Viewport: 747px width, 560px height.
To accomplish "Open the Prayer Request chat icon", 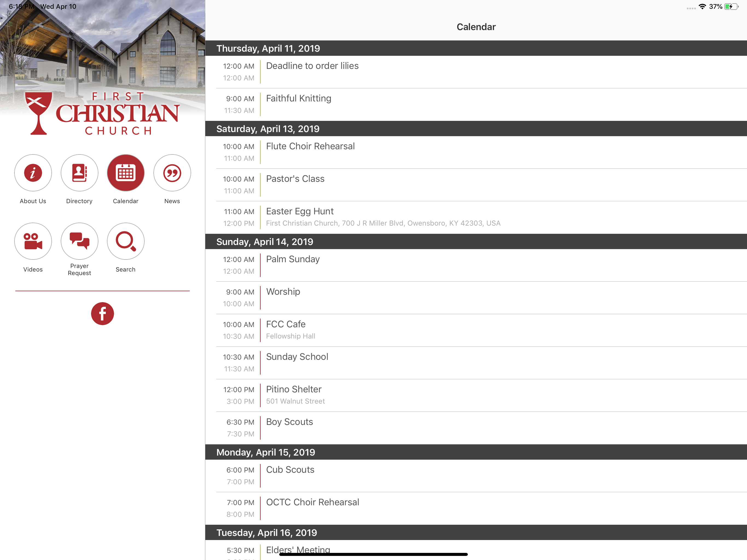I will 79,241.
